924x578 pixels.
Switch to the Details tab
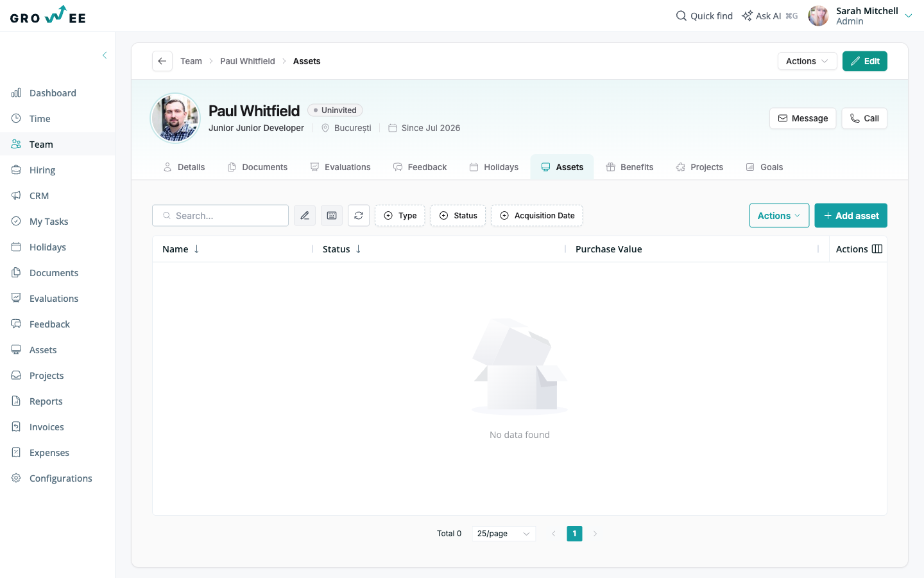pos(184,167)
